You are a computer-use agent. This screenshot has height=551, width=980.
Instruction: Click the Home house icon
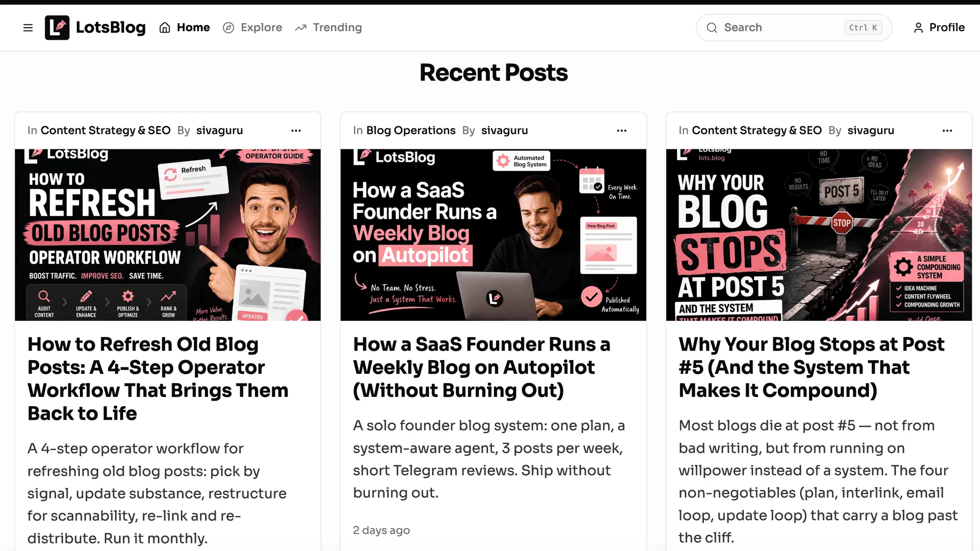(x=165, y=28)
